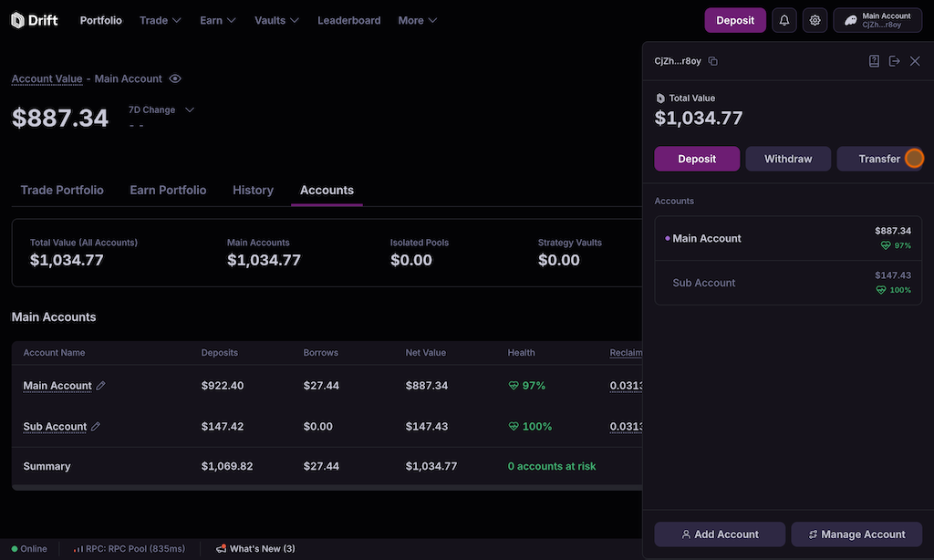Image resolution: width=934 pixels, height=560 pixels.
Task: Click the Drift logo
Action: (x=35, y=20)
